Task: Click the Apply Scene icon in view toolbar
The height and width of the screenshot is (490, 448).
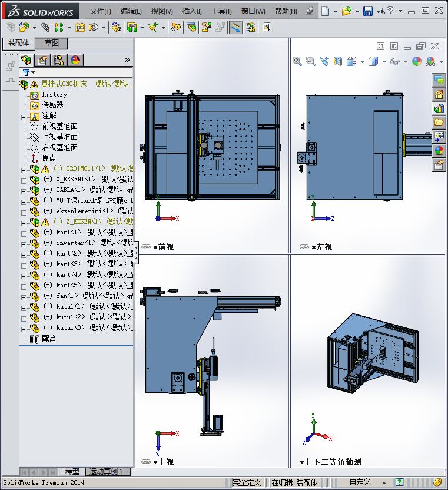Action: click(x=430, y=61)
